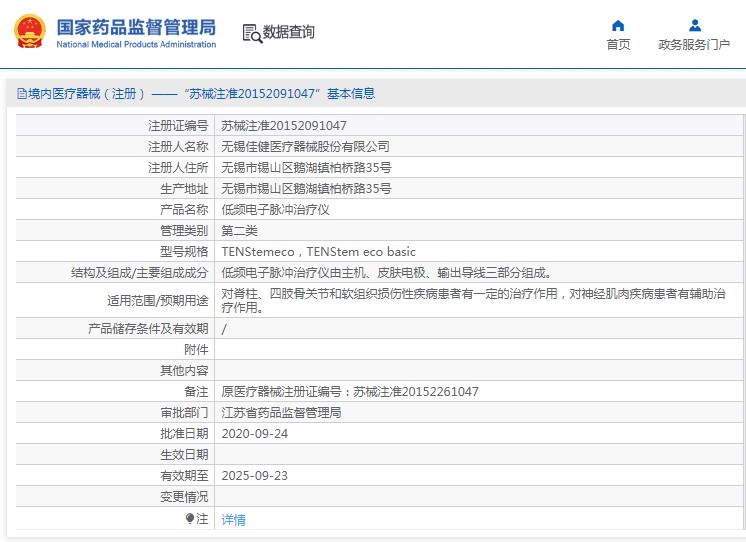Select approval date 2020-09-24
The image size is (746, 542).
255,434
